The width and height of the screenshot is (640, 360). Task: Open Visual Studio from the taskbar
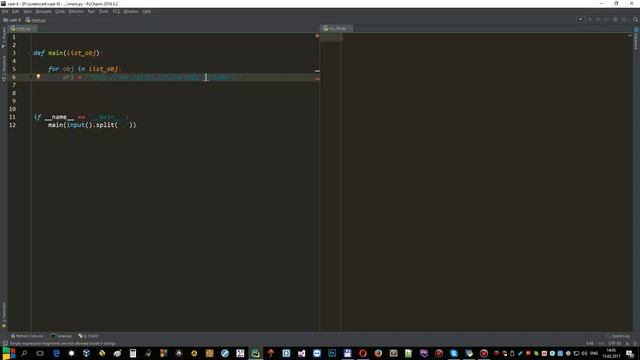(302, 353)
